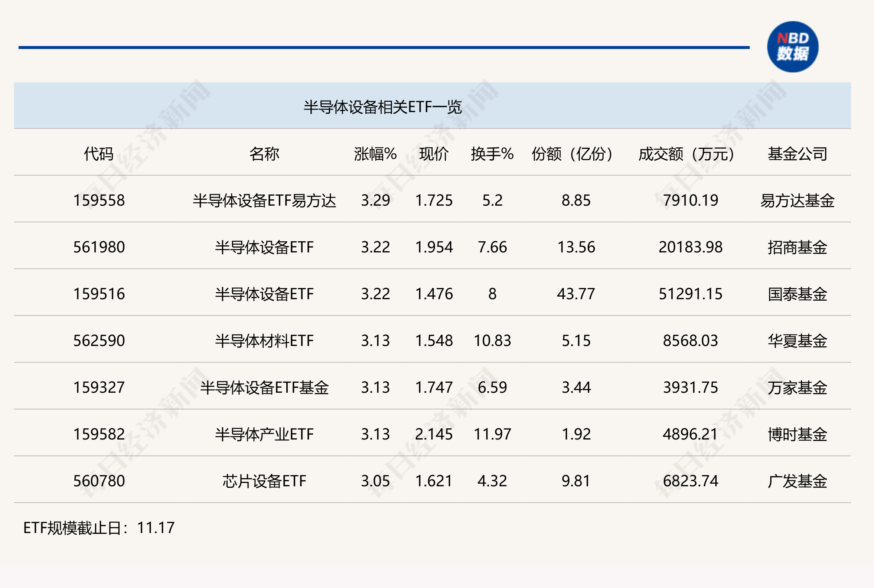The image size is (874, 588).
Task: Click trading volume value 3931.75
Action: pos(690,388)
